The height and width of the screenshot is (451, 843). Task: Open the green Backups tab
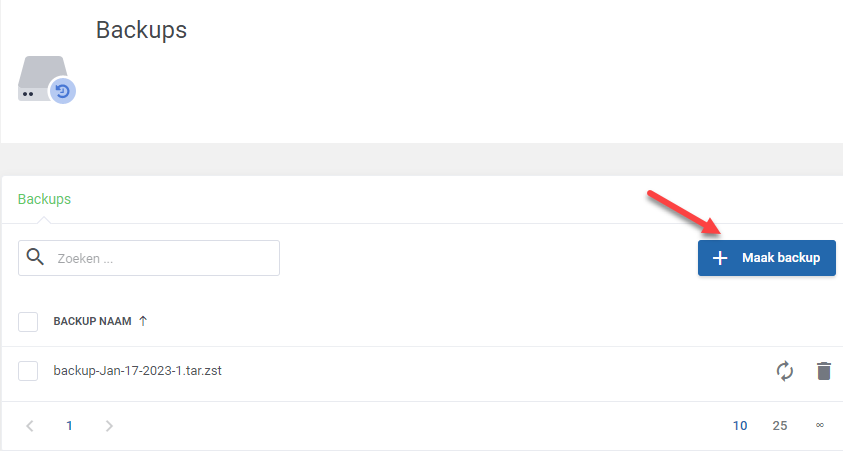pos(44,199)
